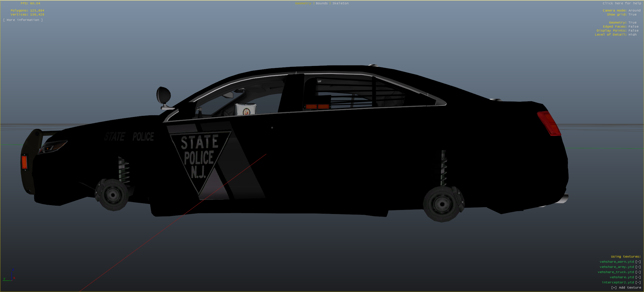Remove interceptor2.ytd with its [-] icon
644x292 pixels.
638,283
